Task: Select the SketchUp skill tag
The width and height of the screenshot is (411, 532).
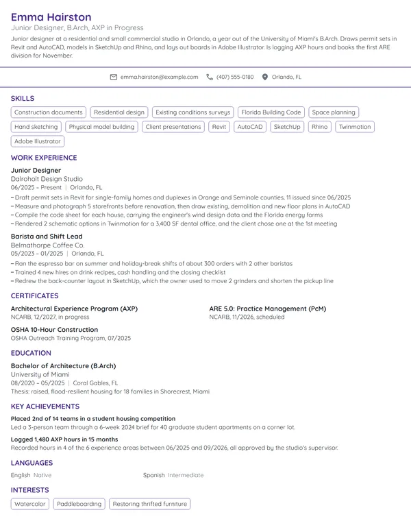Action: 287,127
